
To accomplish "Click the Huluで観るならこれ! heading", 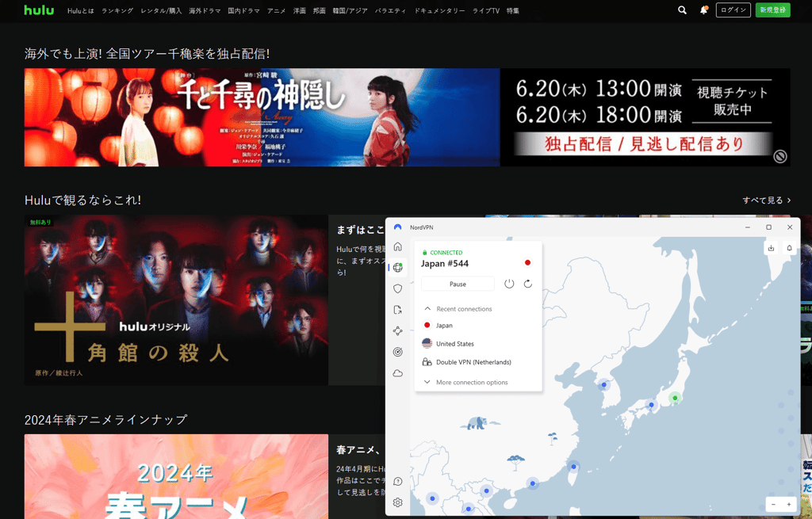I will 82,200.
